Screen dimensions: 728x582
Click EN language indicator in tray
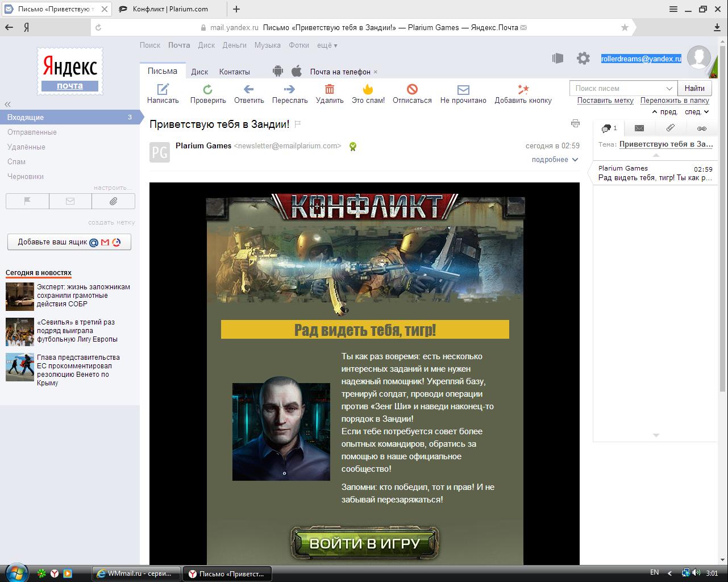pyautogui.click(x=654, y=573)
